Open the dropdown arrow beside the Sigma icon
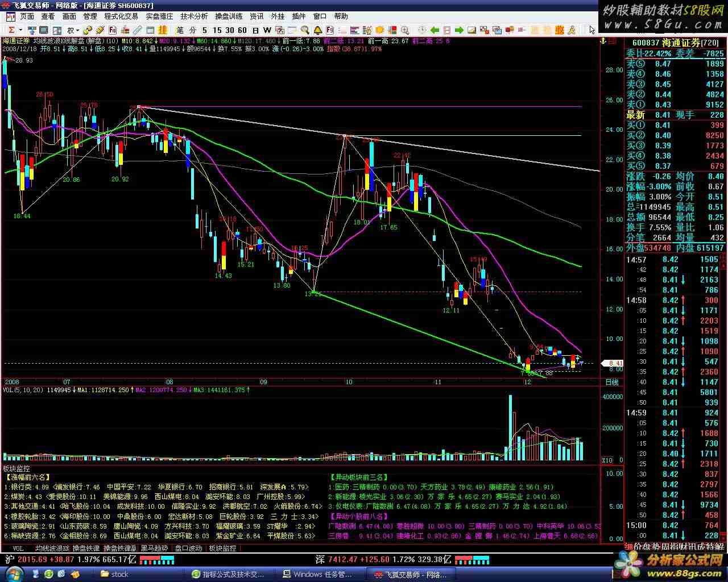 20,30
